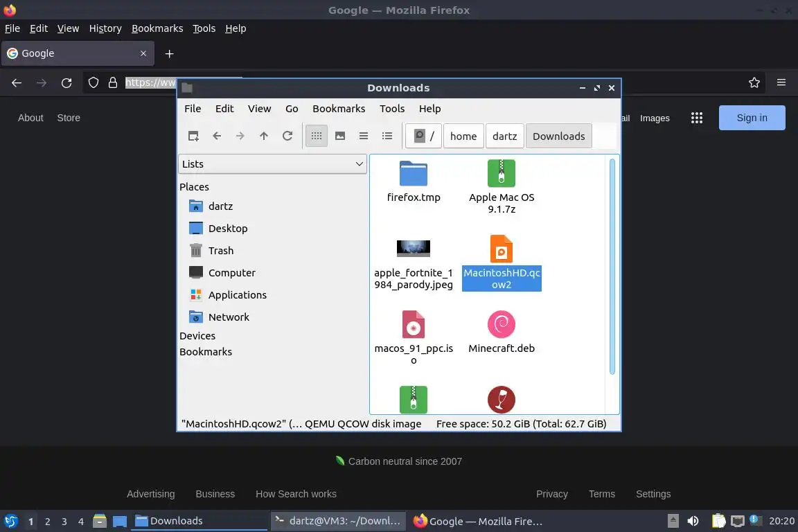Open the file manager Go menu
The width and height of the screenshot is (798, 532).
coord(292,109)
